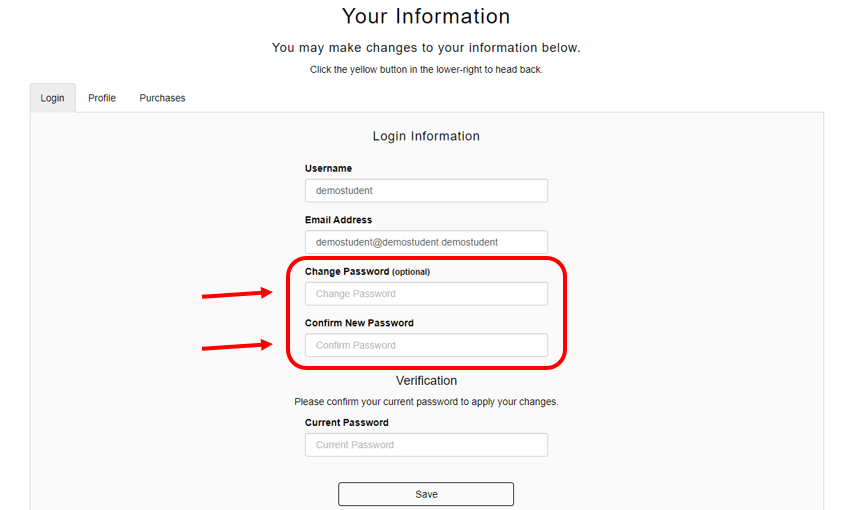Click the Save button

click(x=426, y=494)
